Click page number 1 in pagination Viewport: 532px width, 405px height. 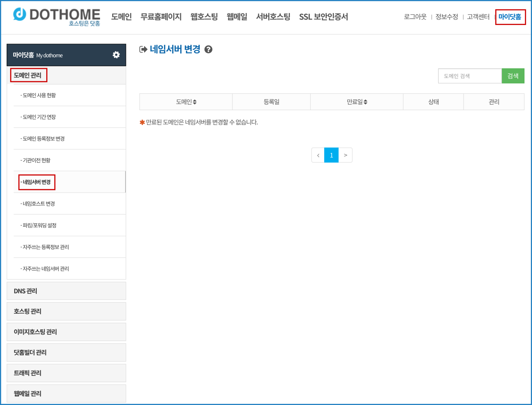[331, 155]
